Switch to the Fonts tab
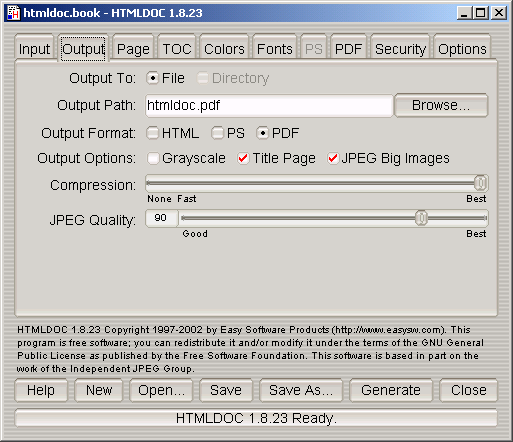Viewport: 513px width, 442px height. 275,49
